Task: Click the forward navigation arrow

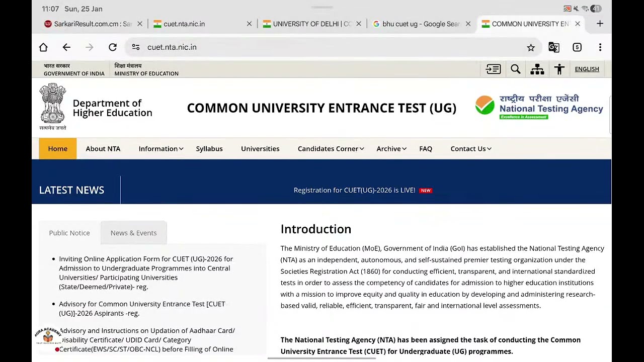Action: click(90, 47)
